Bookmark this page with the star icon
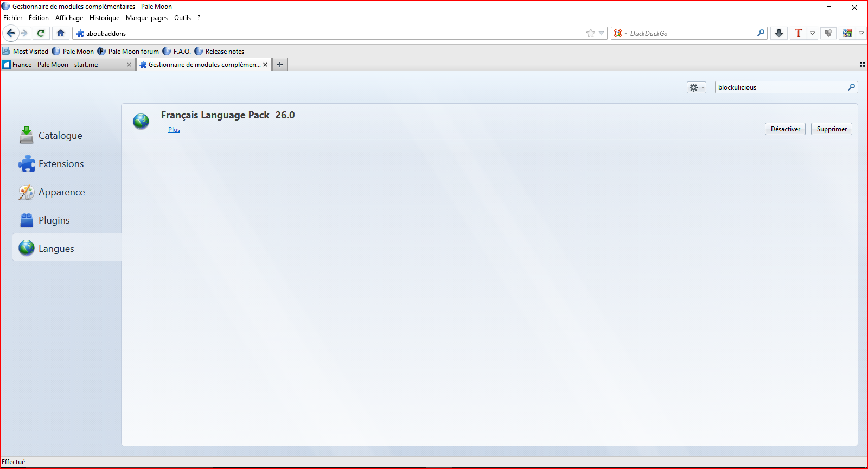The image size is (868, 469). pos(591,33)
